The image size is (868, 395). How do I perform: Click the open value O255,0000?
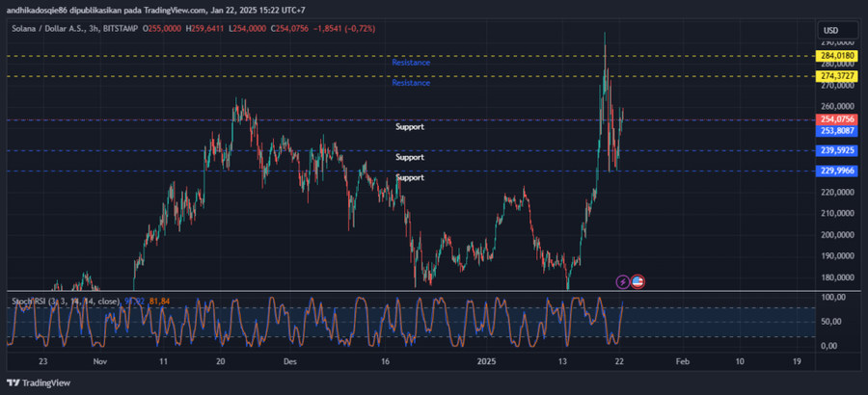(x=162, y=28)
